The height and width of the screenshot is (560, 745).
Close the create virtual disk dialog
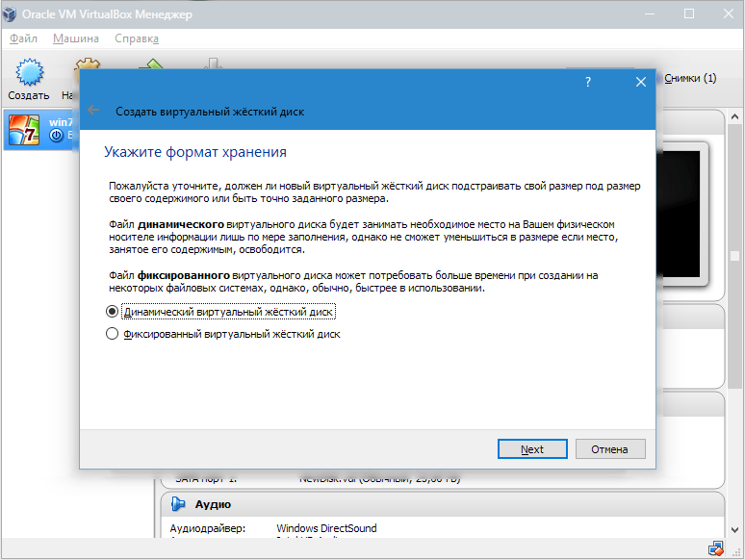click(640, 83)
